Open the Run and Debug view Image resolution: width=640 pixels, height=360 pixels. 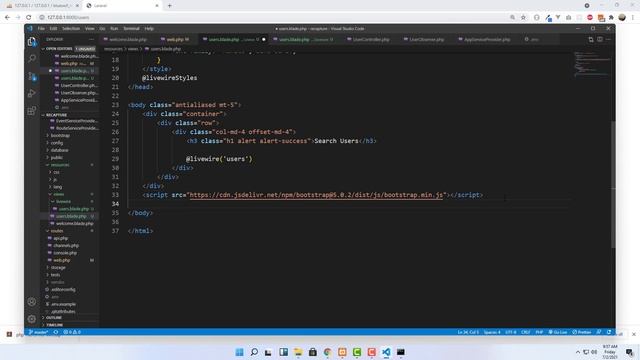tap(32, 93)
